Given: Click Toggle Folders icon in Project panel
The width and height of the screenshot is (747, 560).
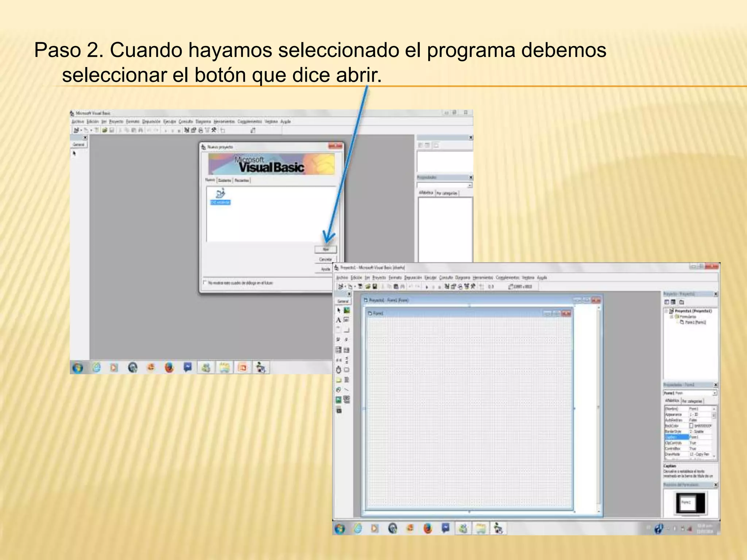Looking at the screenshot, I should click(682, 302).
